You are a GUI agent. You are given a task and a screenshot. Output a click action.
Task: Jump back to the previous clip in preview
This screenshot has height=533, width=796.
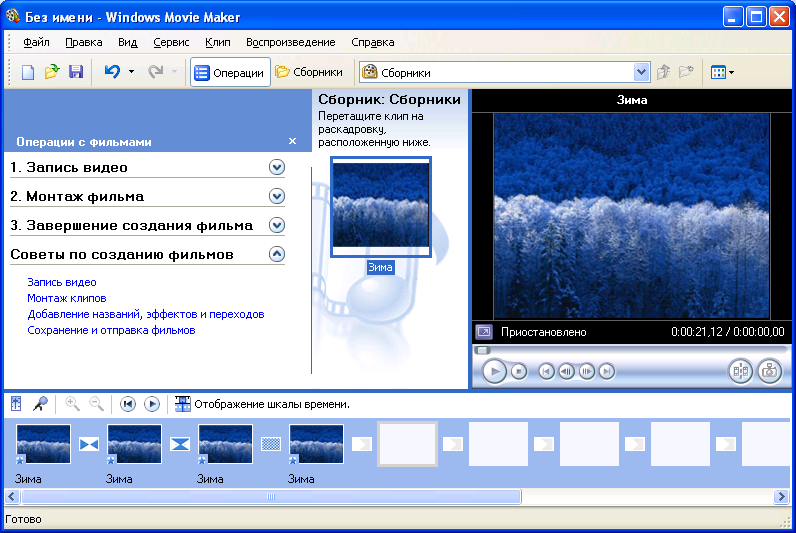coord(546,372)
